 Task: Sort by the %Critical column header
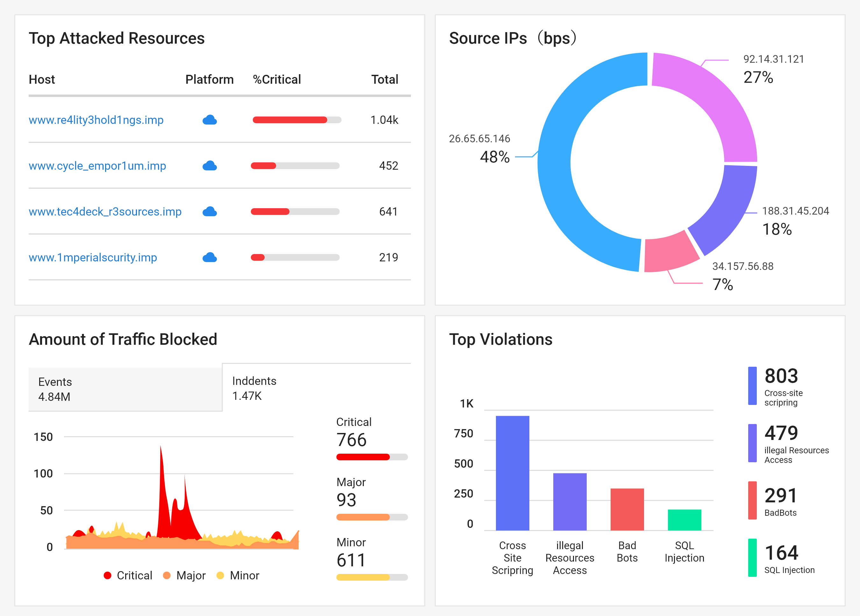point(277,79)
